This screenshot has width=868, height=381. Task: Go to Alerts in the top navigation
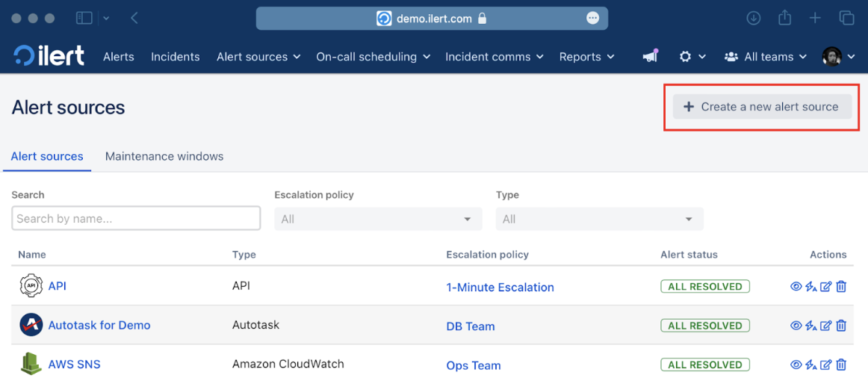coord(119,57)
